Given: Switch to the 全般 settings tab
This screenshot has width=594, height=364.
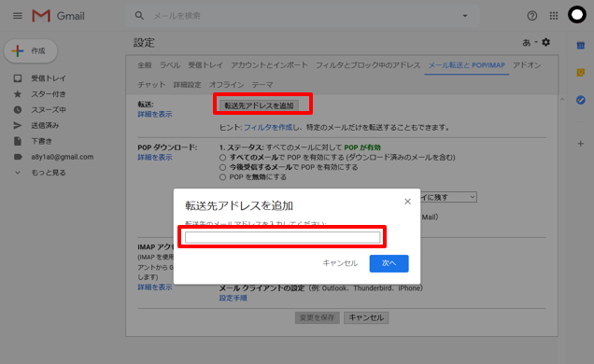Looking at the screenshot, I should click(145, 65).
